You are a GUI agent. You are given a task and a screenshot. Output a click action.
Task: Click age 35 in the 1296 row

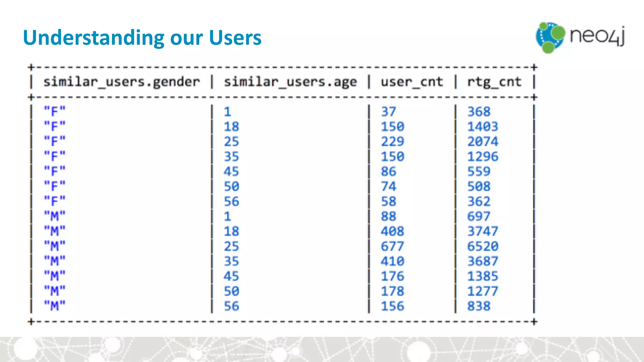point(231,156)
